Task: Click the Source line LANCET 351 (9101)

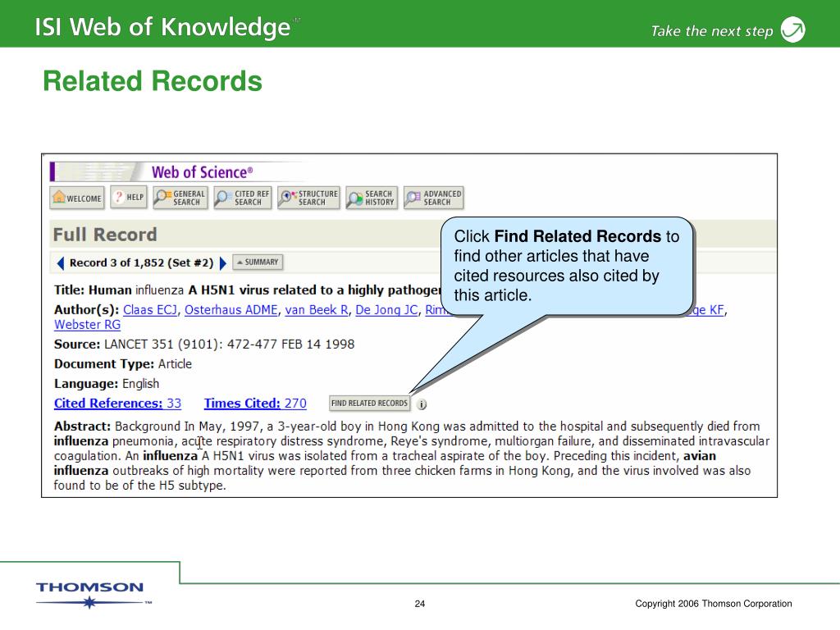Action: pos(204,345)
